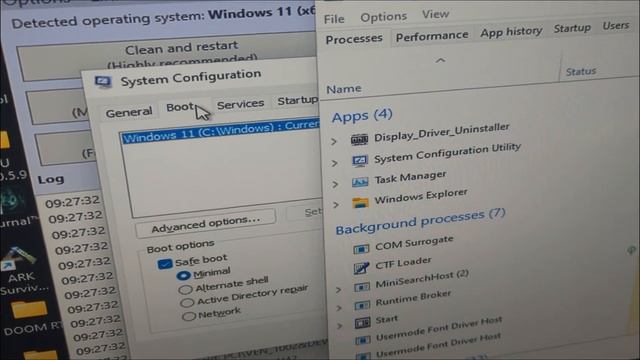Expand the Task Manager process group
Viewport: 640px width, 360px height.
[336, 184]
